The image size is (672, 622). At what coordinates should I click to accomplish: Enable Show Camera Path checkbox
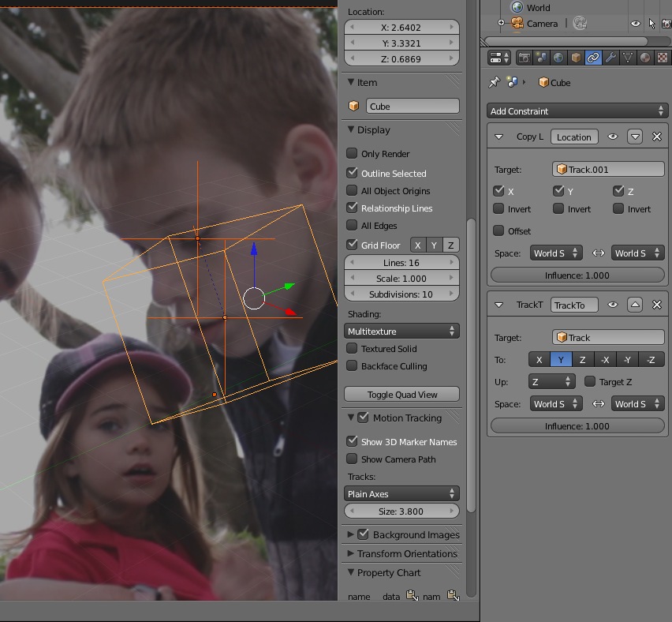pos(352,459)
